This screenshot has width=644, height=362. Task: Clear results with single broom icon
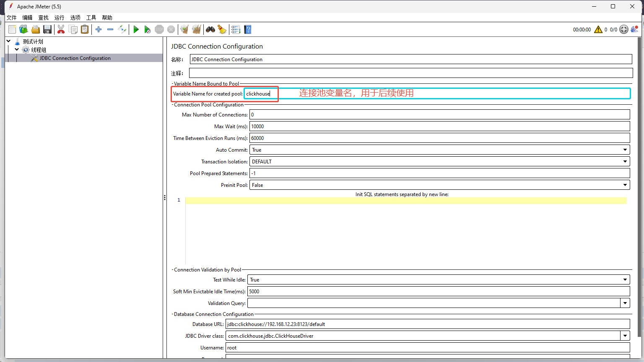tap(184, 29)
